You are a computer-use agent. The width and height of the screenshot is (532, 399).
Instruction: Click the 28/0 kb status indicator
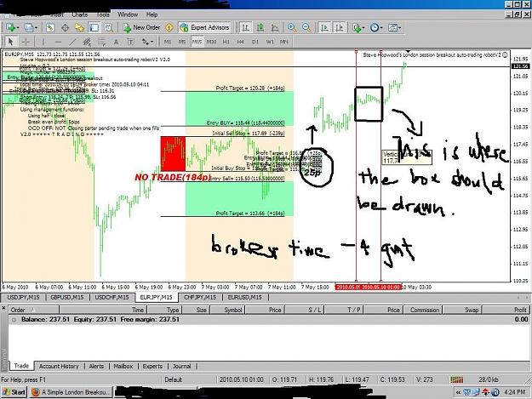tap(489, 379)
